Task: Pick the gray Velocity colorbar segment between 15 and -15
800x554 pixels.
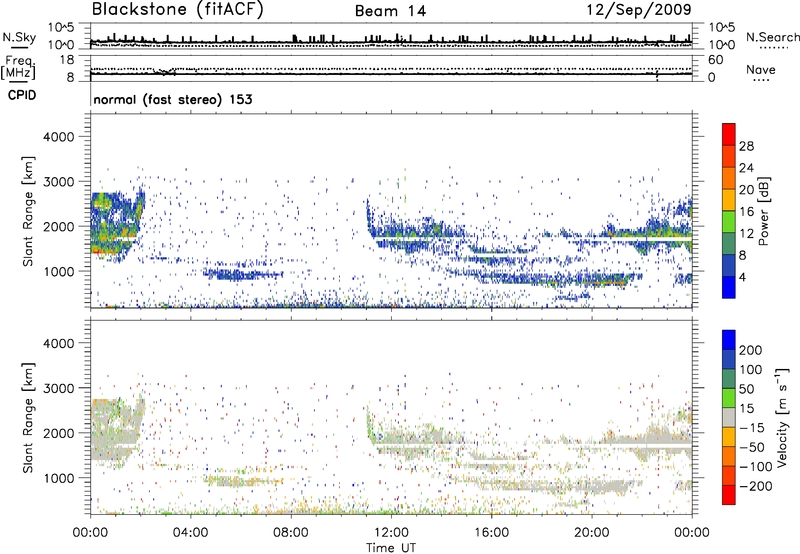Action: [729, 417]
